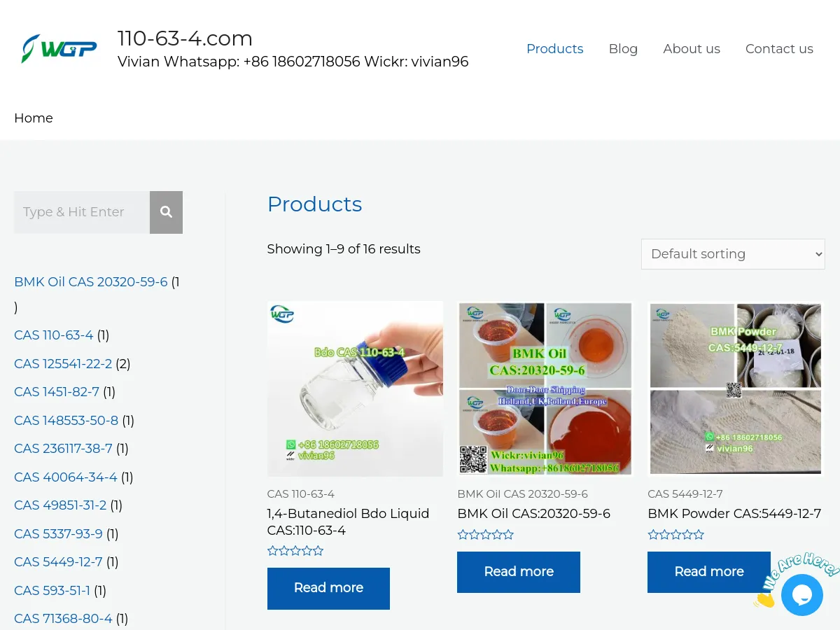Open the 110-63-4.com site title
This screenshot has height=630, width=840.
click(185, 38)
